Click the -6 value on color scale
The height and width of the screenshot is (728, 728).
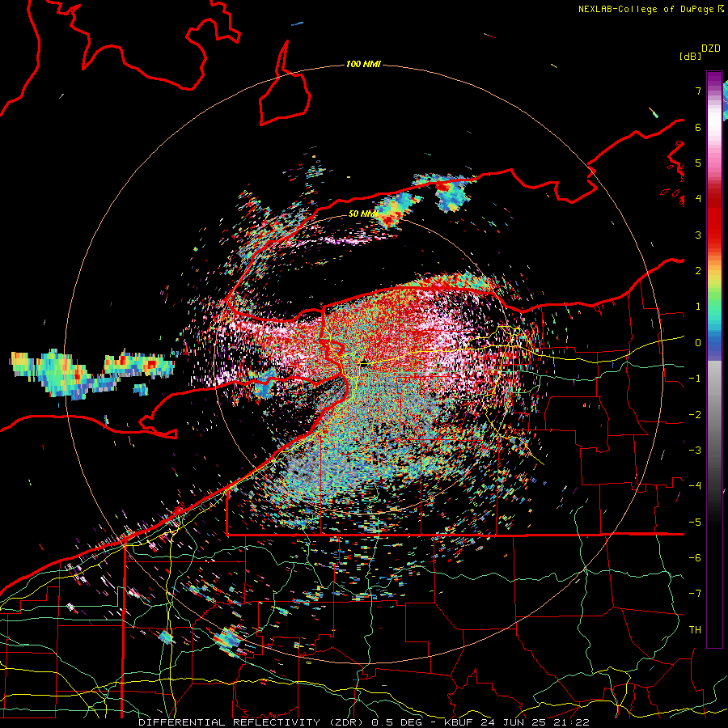(x=695, y=558)
